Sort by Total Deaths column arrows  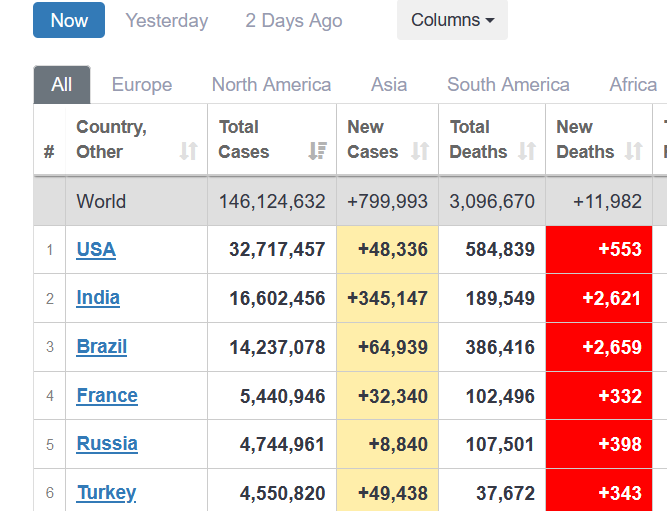(527, 151)
